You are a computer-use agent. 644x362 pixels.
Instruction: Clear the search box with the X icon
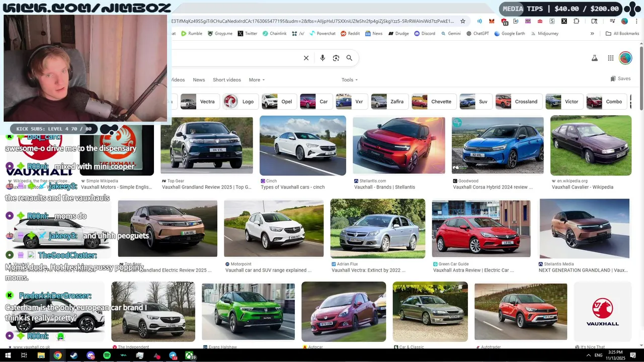[x=306, y=58]
